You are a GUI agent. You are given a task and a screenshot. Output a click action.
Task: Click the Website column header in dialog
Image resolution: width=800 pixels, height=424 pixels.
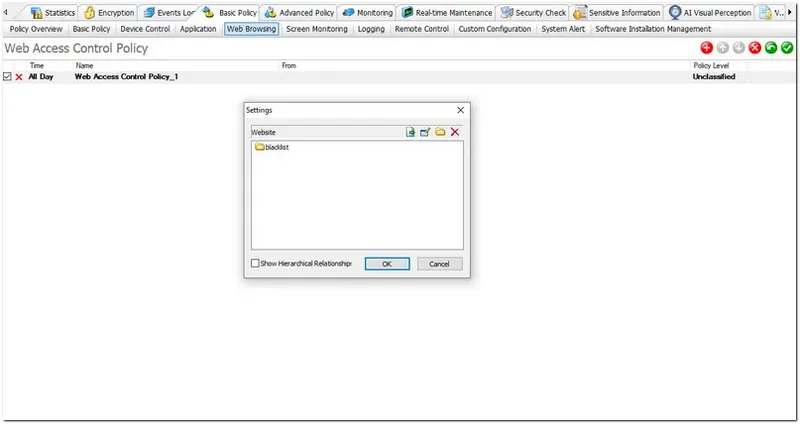[263, 132]
